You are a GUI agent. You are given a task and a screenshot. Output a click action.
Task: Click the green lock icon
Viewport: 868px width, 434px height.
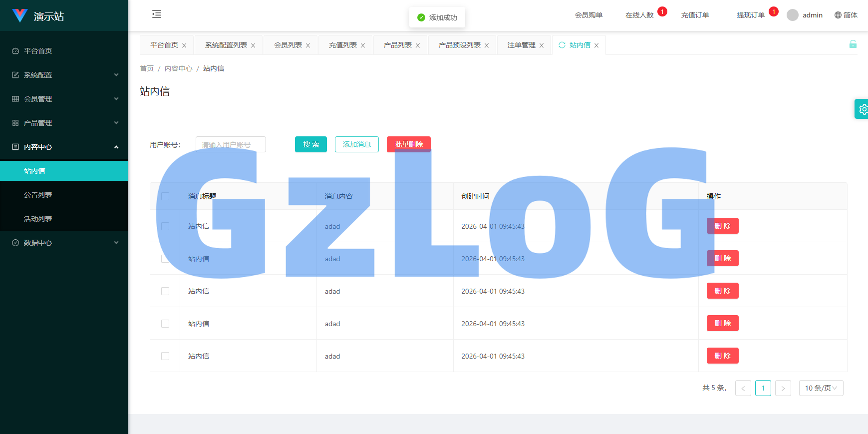pyautogui.click(x=853, y=44)
